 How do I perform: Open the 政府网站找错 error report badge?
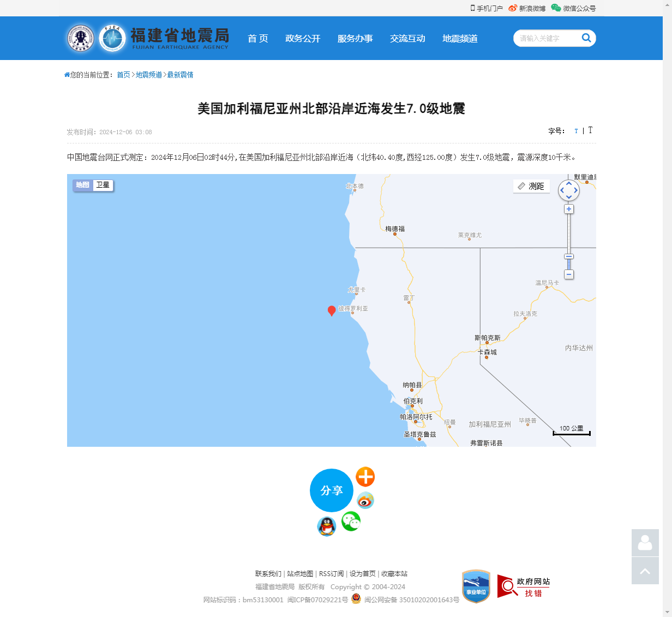(x=524, y=586)
